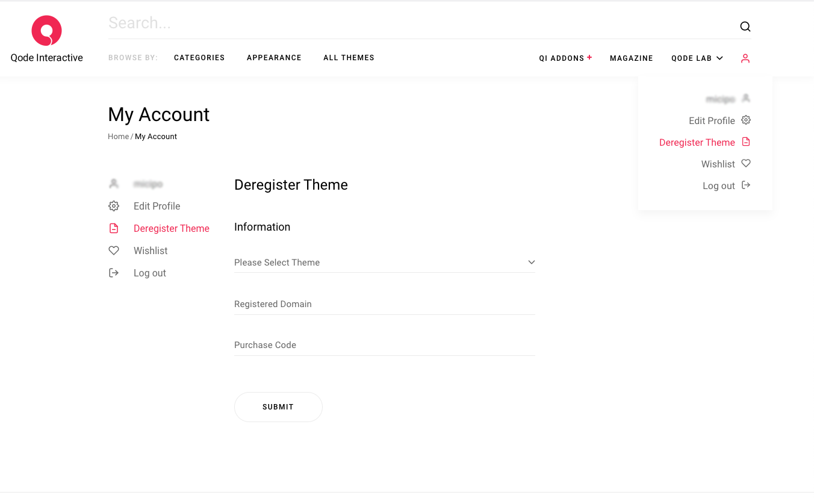Follow the Home breadcrumb link
Image resolution: width=814 pixels, height=504 pixels.
[118, 137]
